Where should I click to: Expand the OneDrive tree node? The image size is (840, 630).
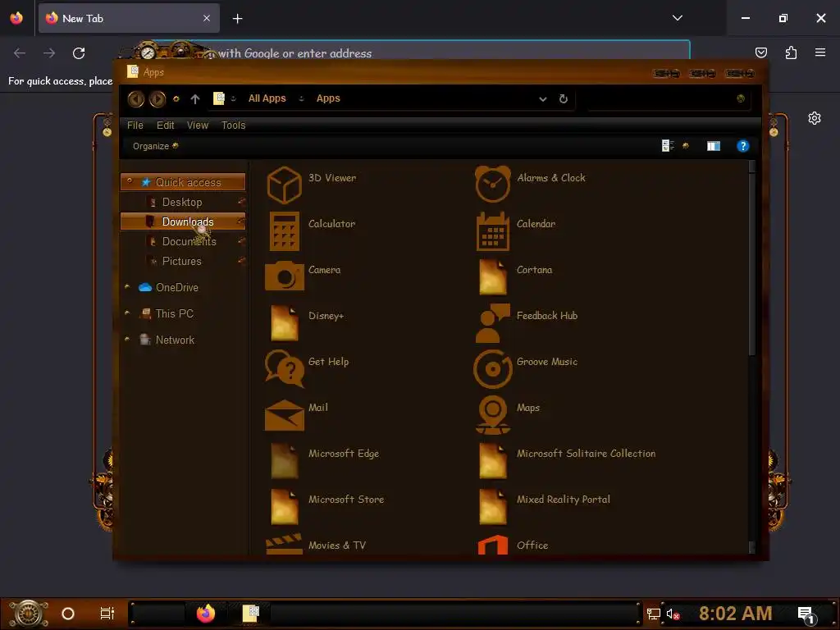click(127, 286)
